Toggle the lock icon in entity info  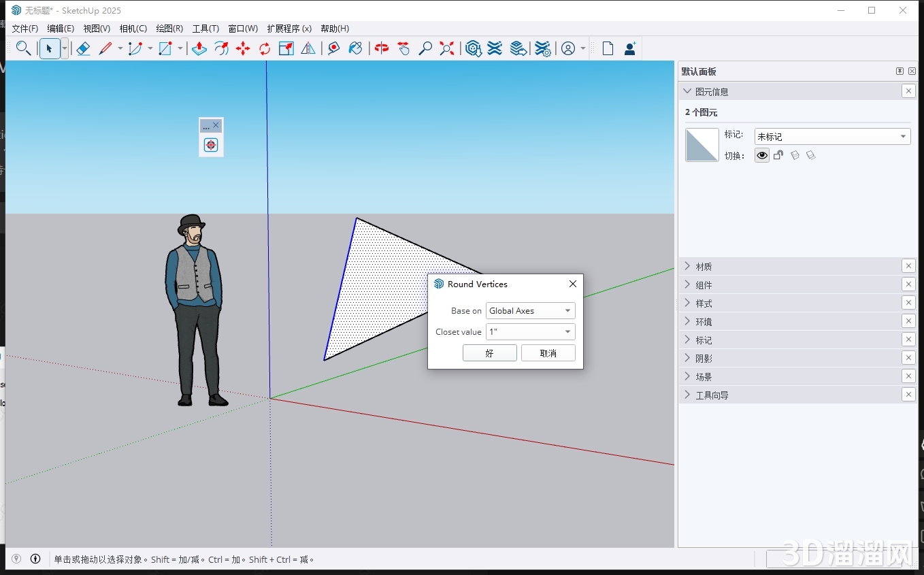(x=778, y=155)
